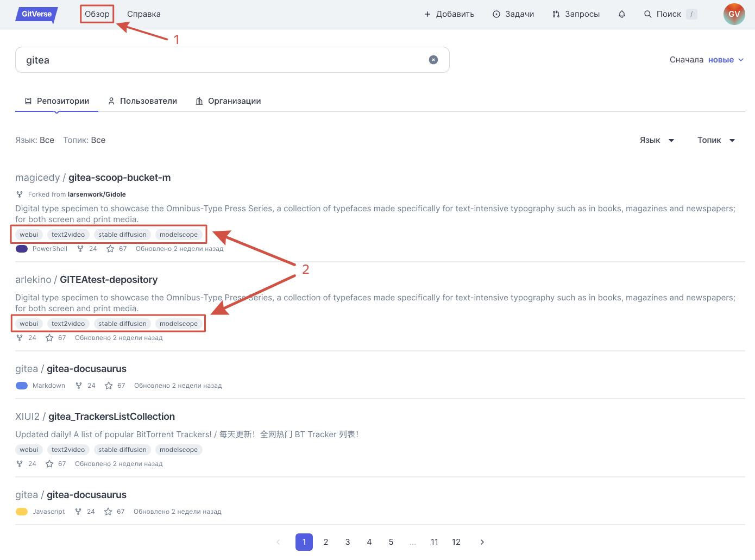
Task: Click the PowerShell language color swatch
Action: coord(22,249)
